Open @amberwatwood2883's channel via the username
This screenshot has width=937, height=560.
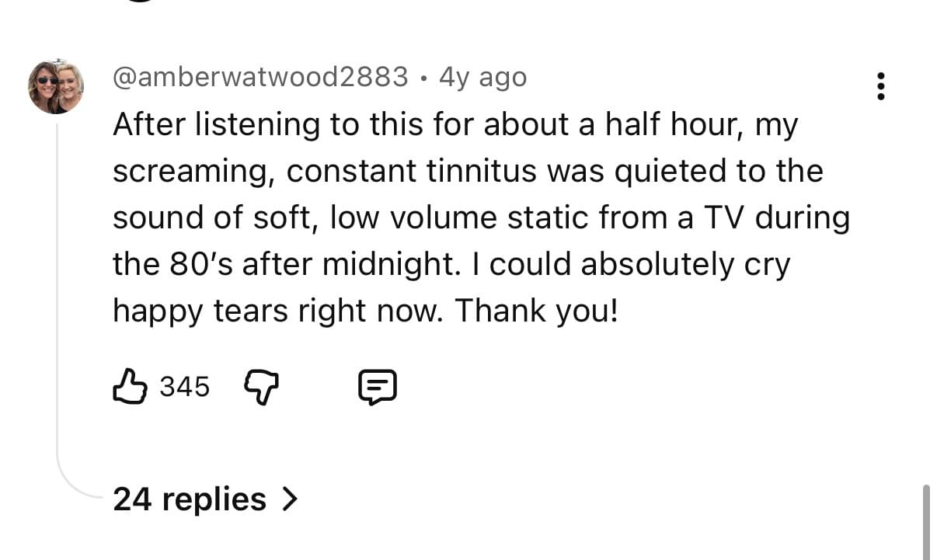click(x=260, y=77)
